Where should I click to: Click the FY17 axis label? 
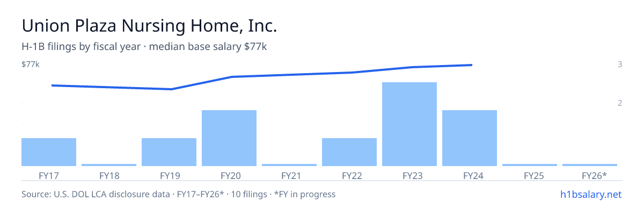[49, 176]
